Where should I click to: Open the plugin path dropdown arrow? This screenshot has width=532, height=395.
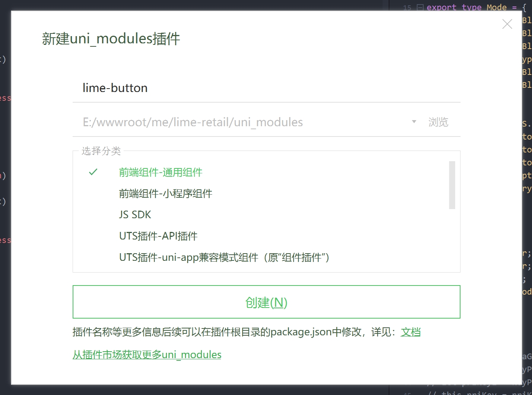pos(414,122)
